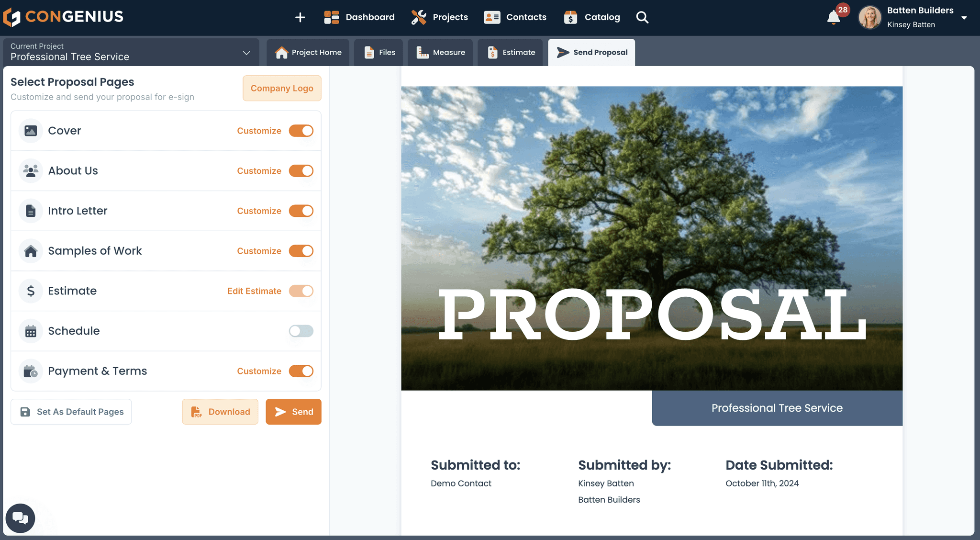Disable the Intro Letter toggle
The height and width of the screenshot is (540, 980).
click(301, 211)
